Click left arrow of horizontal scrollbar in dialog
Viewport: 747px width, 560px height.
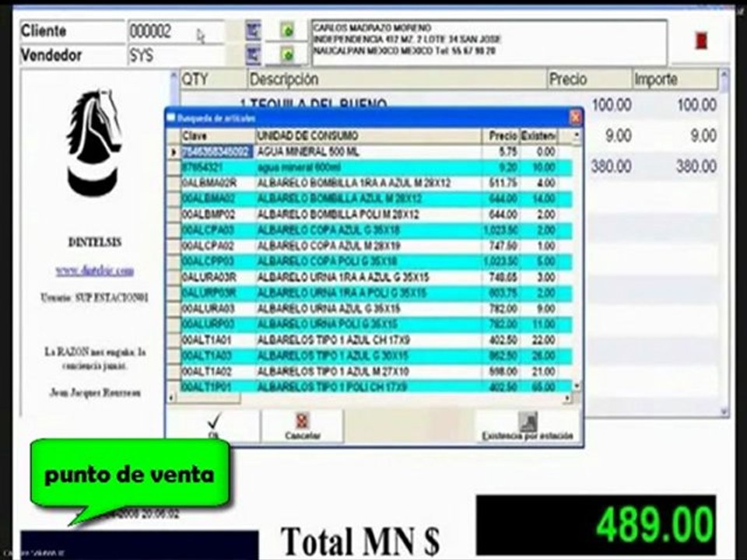(x=172, y=397)
